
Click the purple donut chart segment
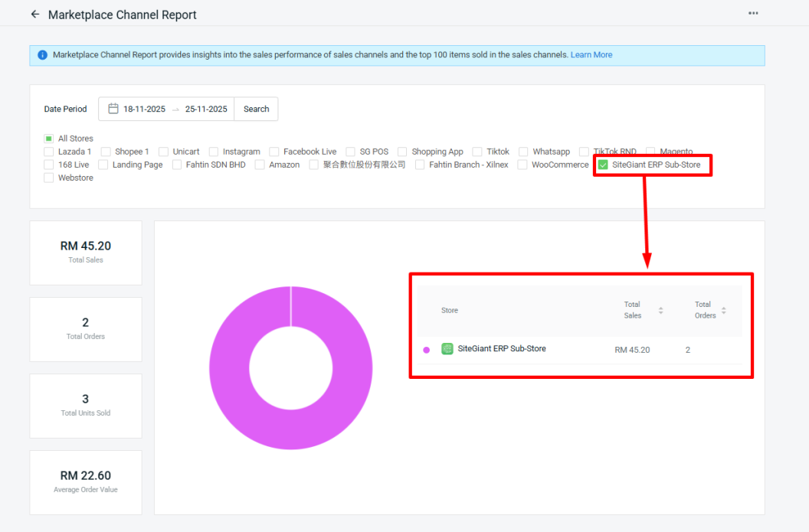coord(230,367)
